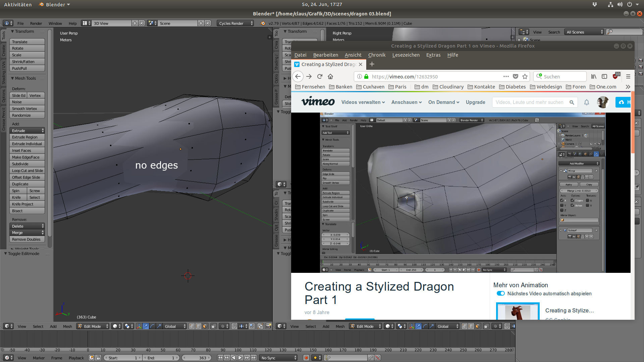Click the Inset Faces button
The width and height of the screenshot is (644, 362).
(x=27, y=150)
